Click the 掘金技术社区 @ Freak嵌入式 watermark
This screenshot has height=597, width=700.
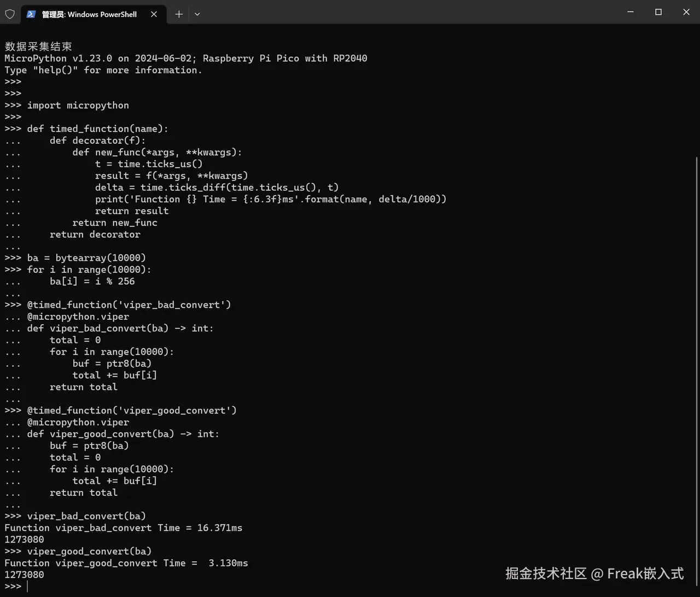[594, 573]
